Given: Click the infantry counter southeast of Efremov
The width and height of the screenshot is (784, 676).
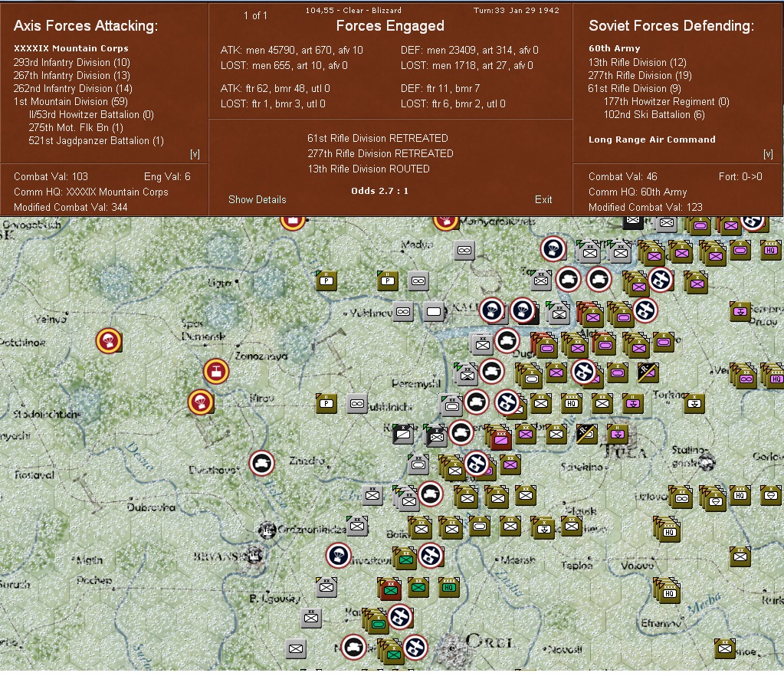Looking at the screenshot, I should point(724,648).
